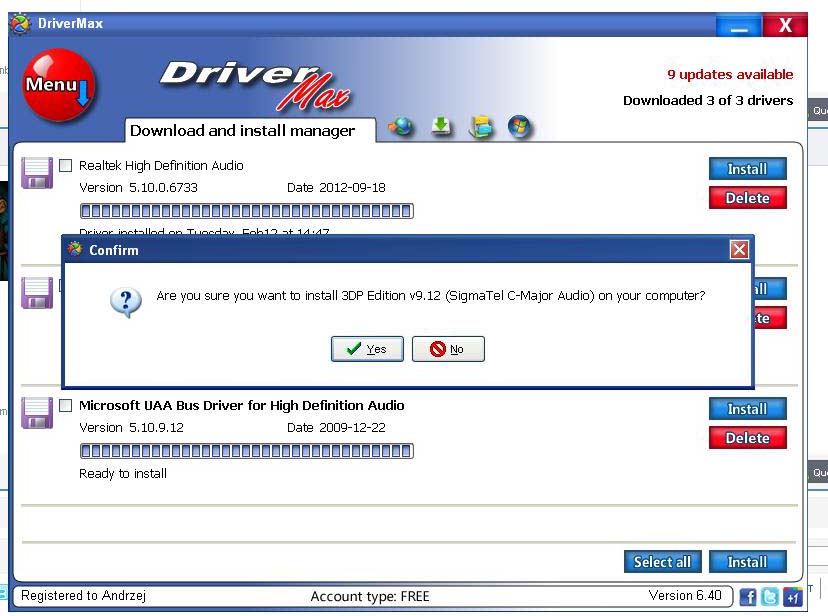The height and width of the screenshot is (616, 828).
Task: Click the globe online updates icon
Action: (402, 127)
